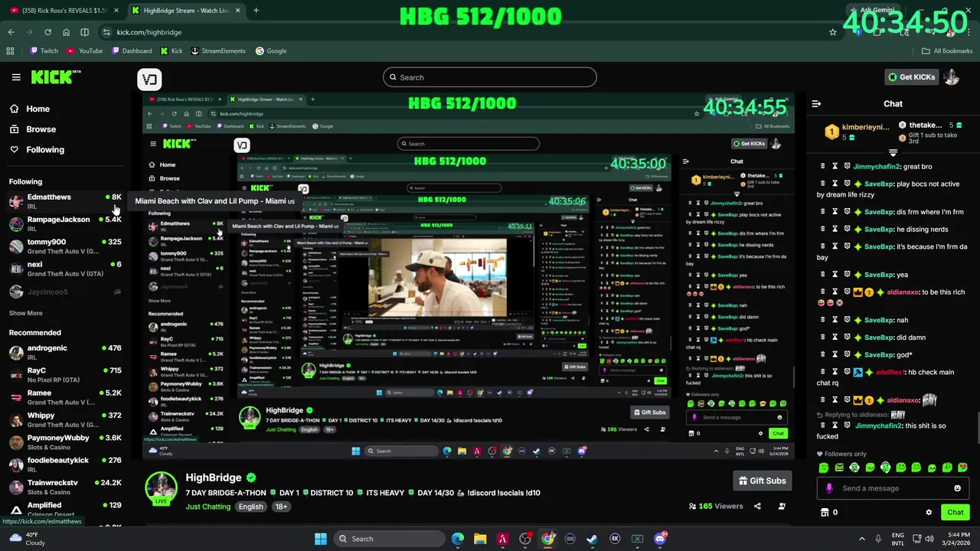
Task: Open the Twitch bookmark
Action: point(44,51)
